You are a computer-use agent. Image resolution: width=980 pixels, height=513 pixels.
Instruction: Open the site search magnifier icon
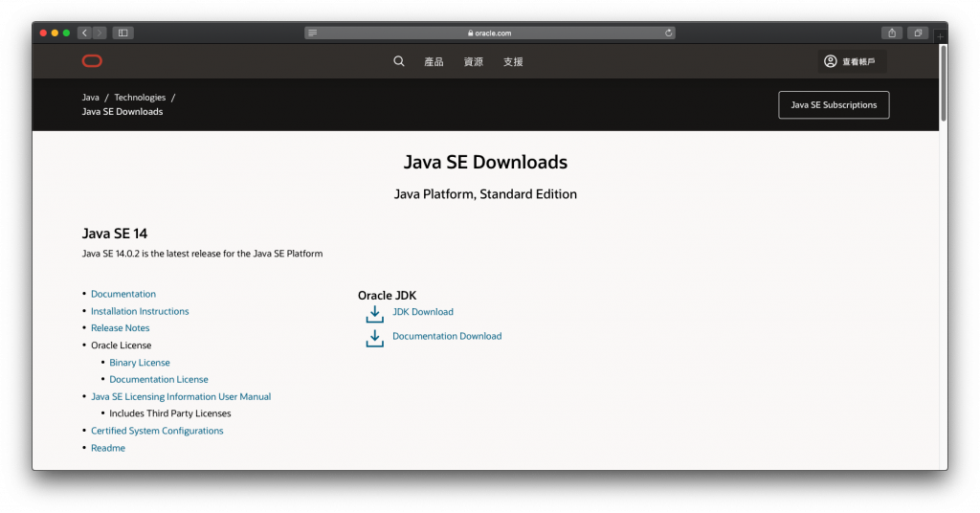point(399,61)
